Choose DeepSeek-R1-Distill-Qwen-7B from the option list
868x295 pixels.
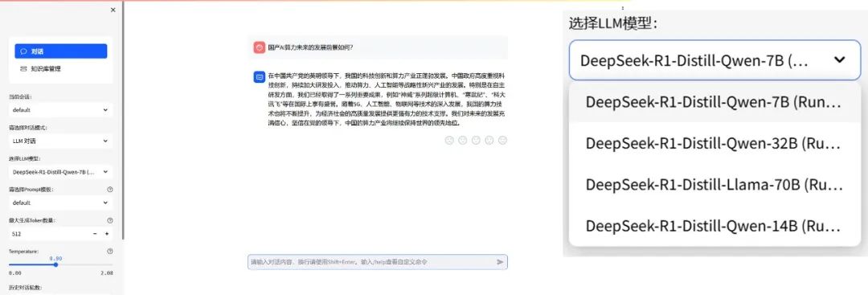pyautogui.click(x=714, y=102)
